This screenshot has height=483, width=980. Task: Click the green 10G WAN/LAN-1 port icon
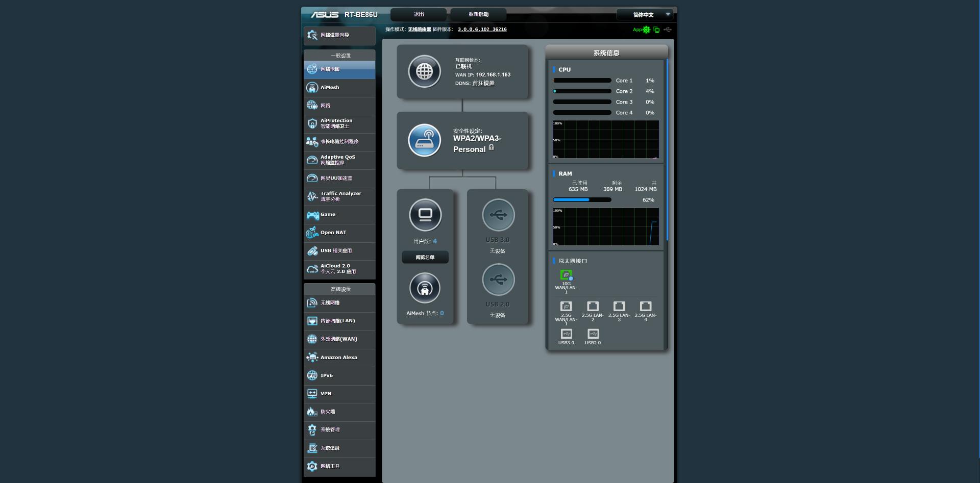tap(566, 275)
